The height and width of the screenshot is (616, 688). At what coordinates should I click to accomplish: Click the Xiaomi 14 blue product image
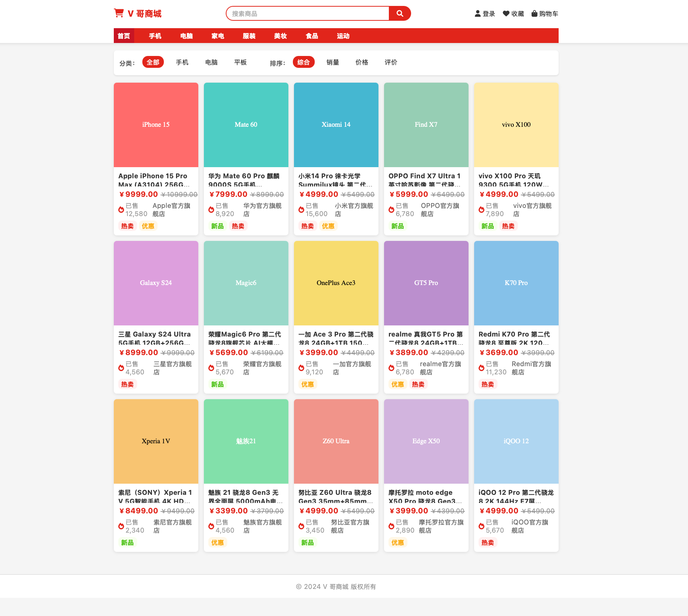tap(336, 125)
